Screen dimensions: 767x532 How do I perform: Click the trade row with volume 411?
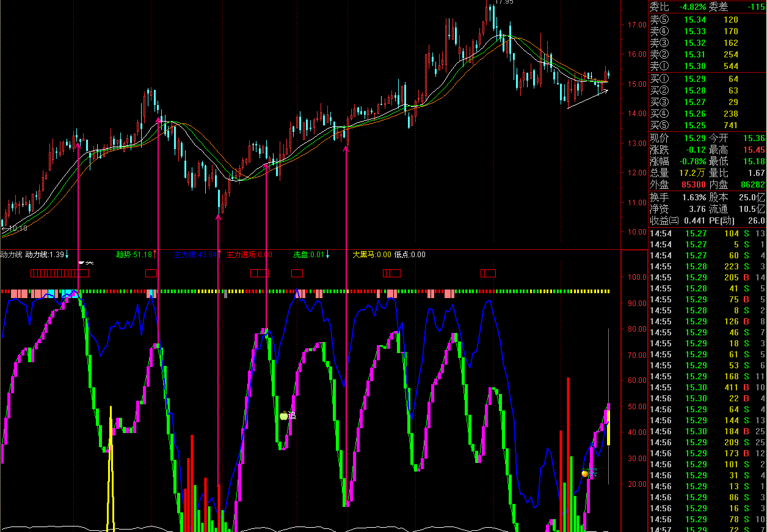coord(708,387)
